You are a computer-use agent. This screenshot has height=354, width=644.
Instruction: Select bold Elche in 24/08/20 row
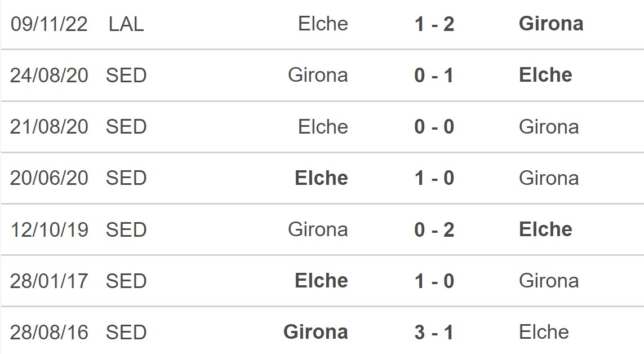point(545,75)
